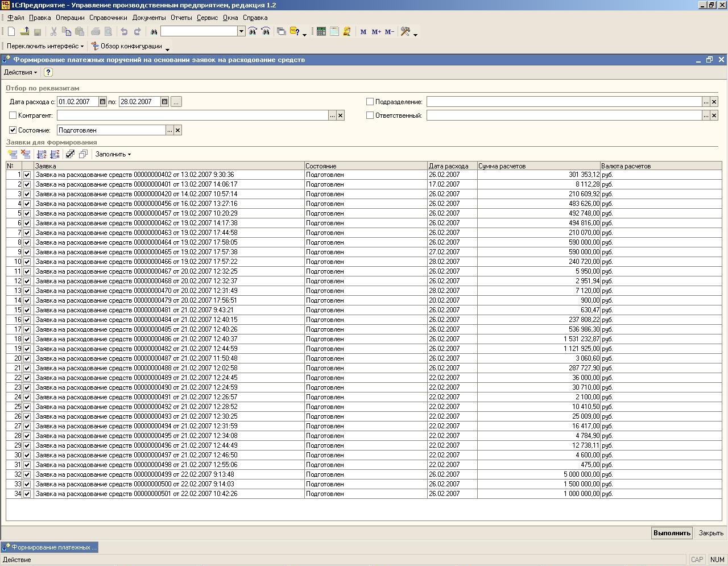The height and width of the screenshot is (566, 728).
Task: Click the M+ memory add button
Action: [377, 32]
